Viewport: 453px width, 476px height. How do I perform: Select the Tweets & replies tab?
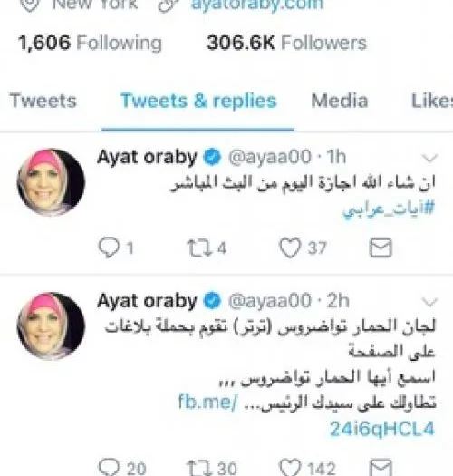(198, 101)
